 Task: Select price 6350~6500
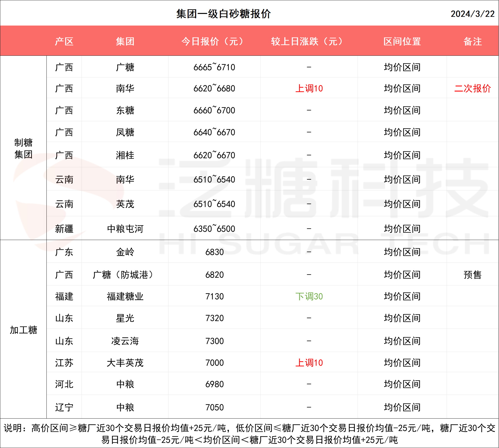[214, 229]
